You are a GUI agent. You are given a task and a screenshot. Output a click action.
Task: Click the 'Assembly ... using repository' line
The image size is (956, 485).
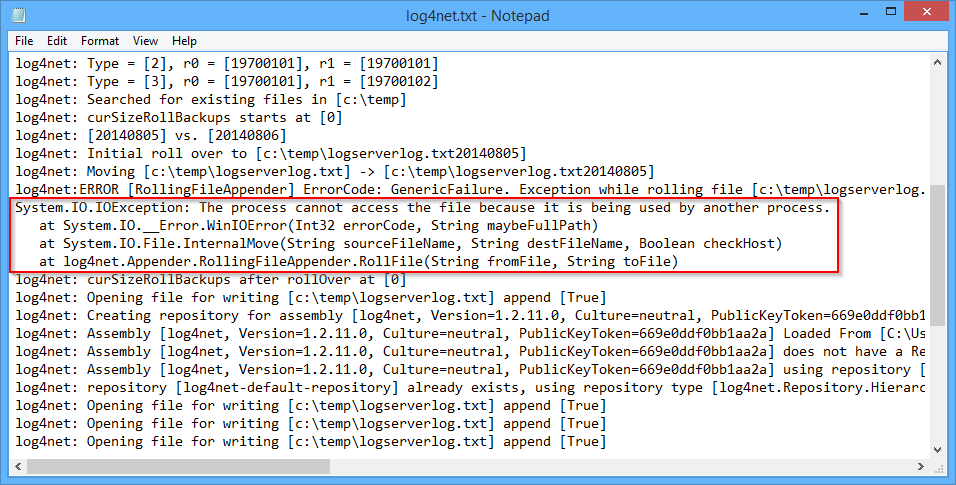470,369
